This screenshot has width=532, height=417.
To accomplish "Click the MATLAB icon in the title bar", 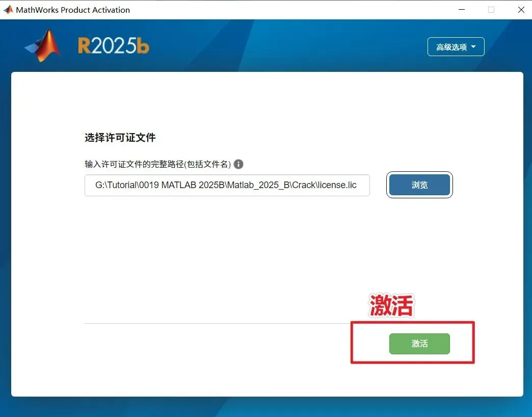I will pyautogui.click(x=8, y=10).
